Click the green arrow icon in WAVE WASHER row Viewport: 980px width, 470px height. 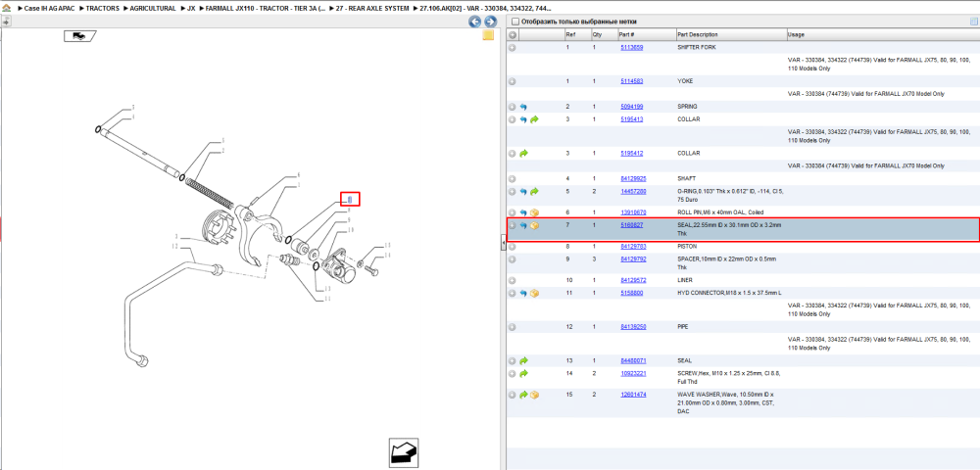click(523, 395)
